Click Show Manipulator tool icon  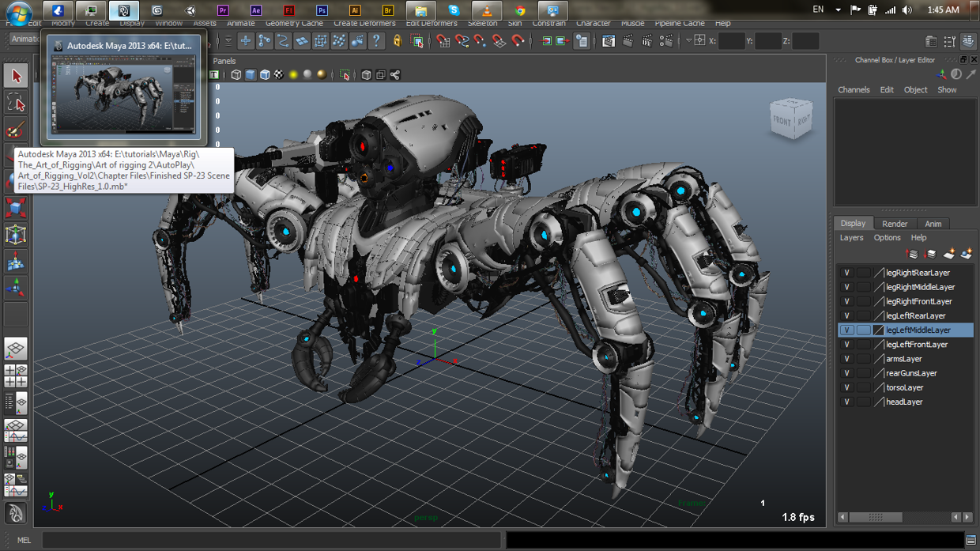coord(16,288)
